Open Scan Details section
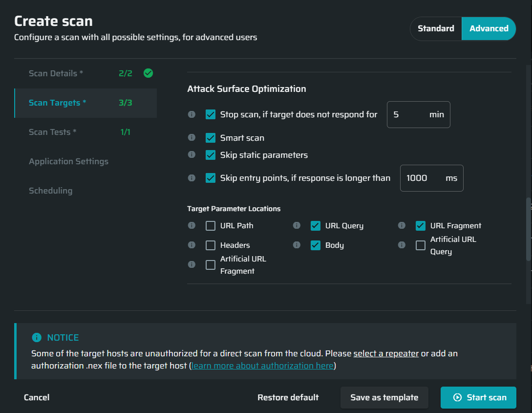The width and height of the screenshot is (532, 413). coord(85,73)
